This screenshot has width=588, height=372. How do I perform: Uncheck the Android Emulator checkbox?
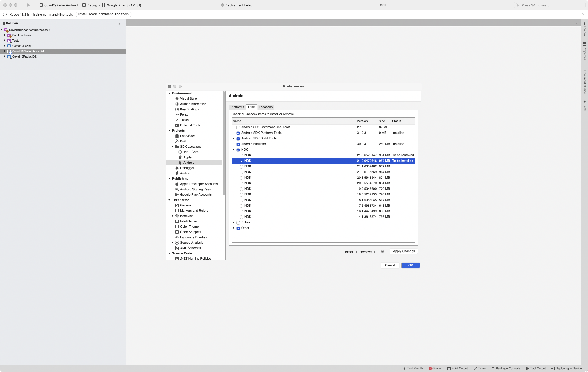pos(238,144)
